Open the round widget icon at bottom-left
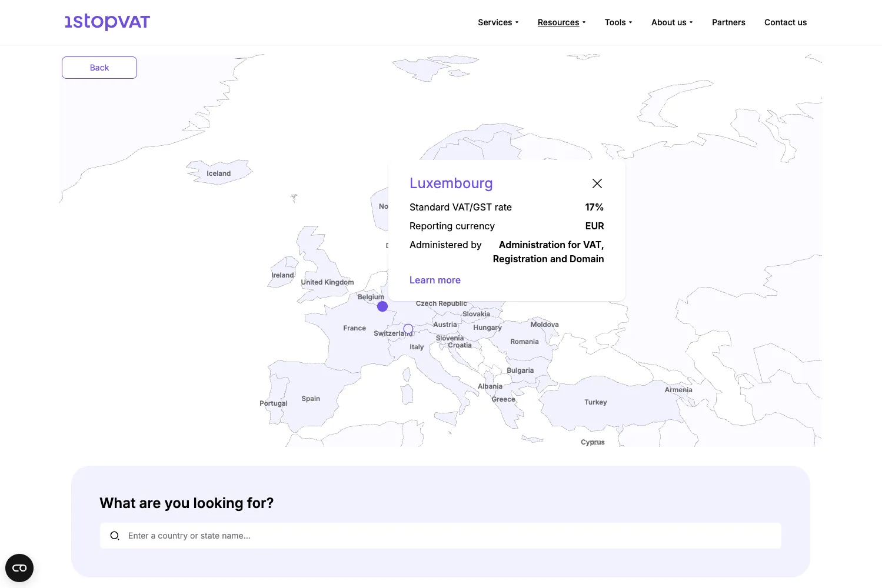882x588 pixels. (x=19, y=568)
